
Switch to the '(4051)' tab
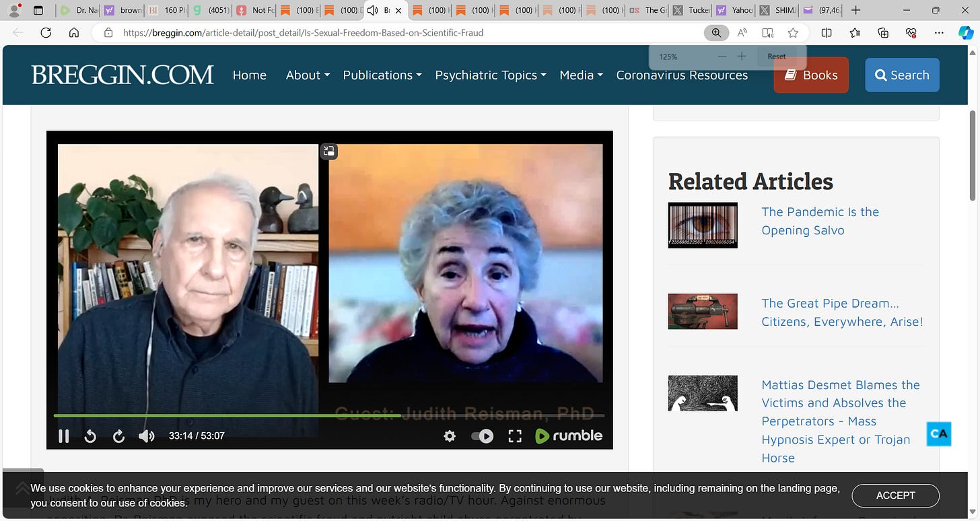210,10
